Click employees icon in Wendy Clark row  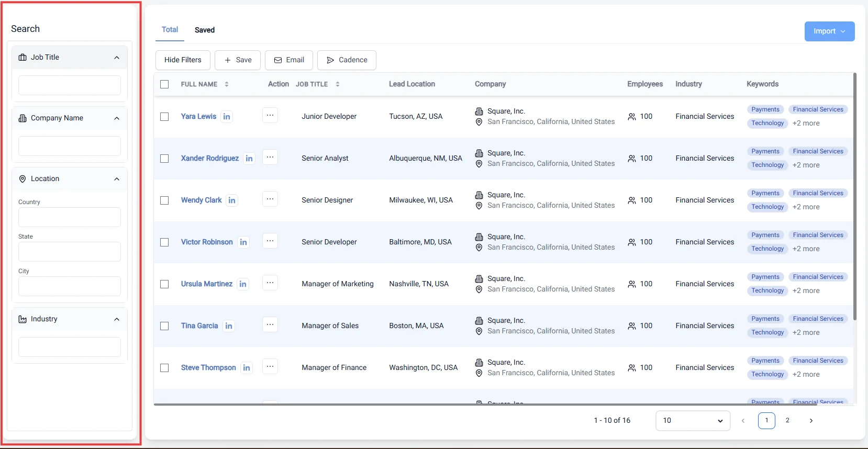pos(632,200)
